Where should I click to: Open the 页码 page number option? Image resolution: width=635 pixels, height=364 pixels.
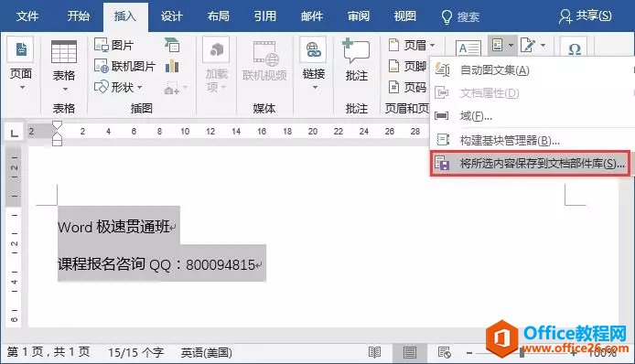coord(407,87)
